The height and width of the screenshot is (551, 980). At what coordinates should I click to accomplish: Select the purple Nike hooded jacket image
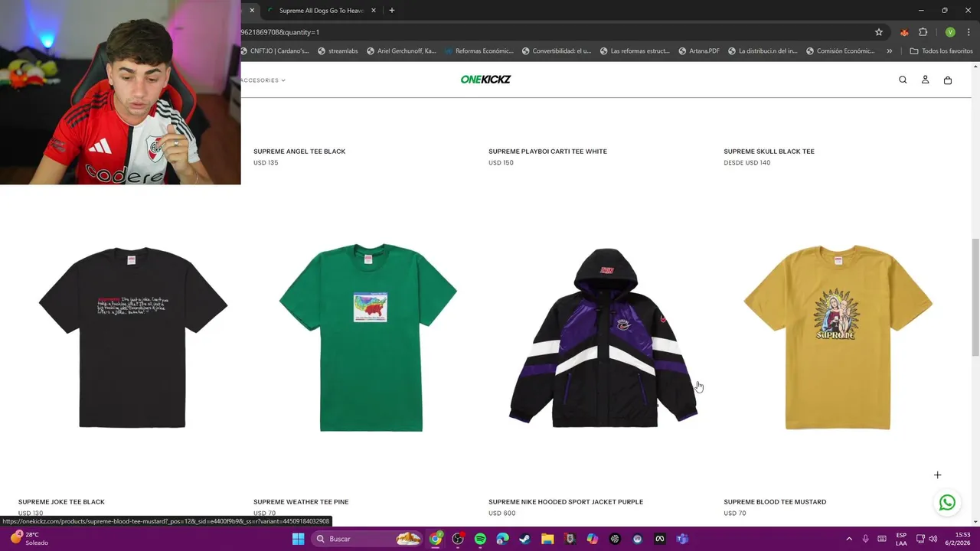(x=603, y=337)
